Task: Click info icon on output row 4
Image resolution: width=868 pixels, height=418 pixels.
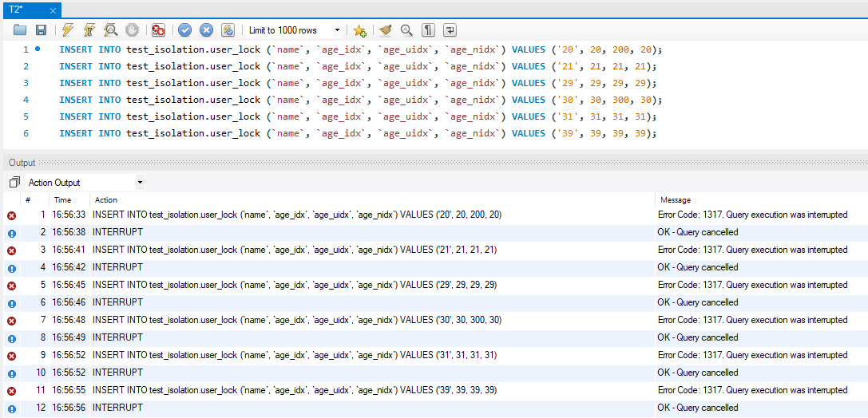Action: 12,268
